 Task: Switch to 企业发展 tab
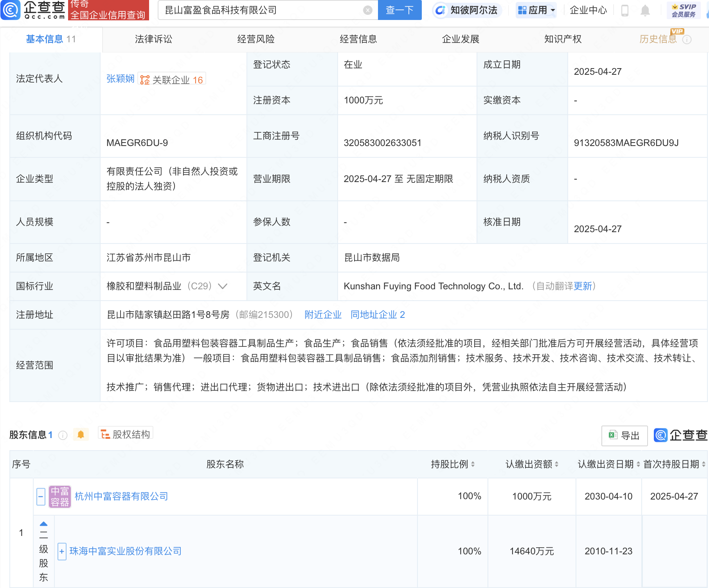point(461,39)
